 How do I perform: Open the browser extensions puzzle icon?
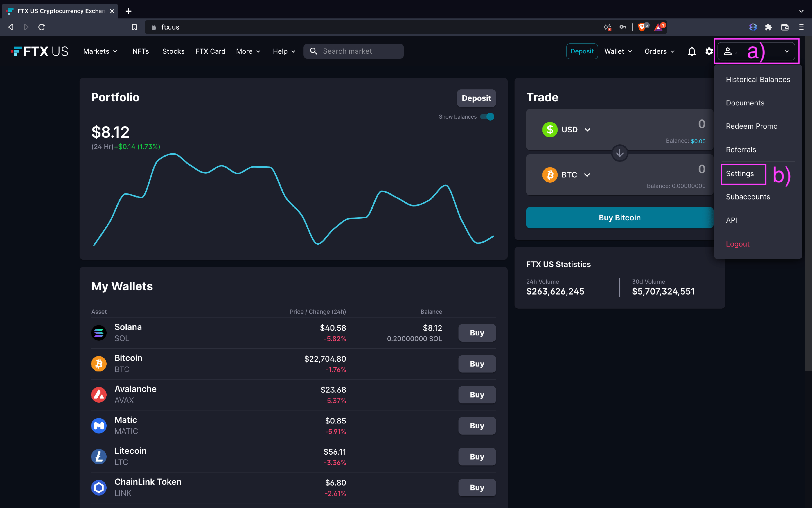[769, 27]
